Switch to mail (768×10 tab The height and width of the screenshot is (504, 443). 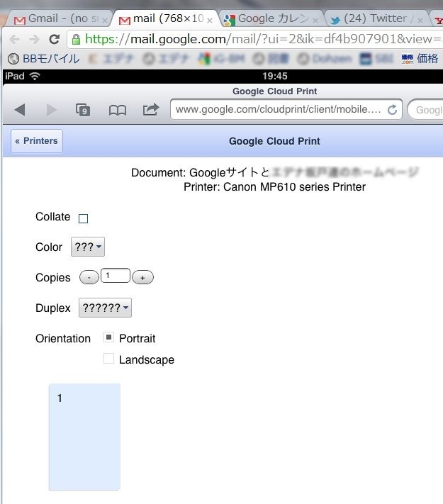166,18
